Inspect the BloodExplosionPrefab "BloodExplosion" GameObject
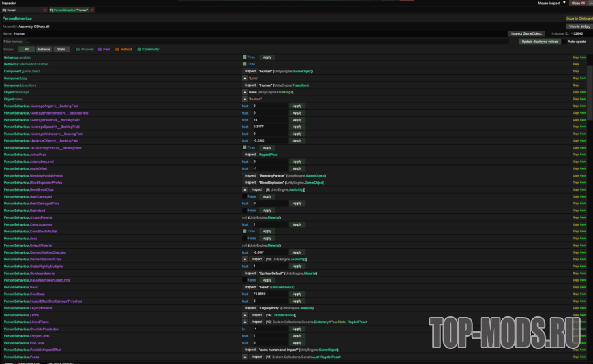 tap(250, 183)
